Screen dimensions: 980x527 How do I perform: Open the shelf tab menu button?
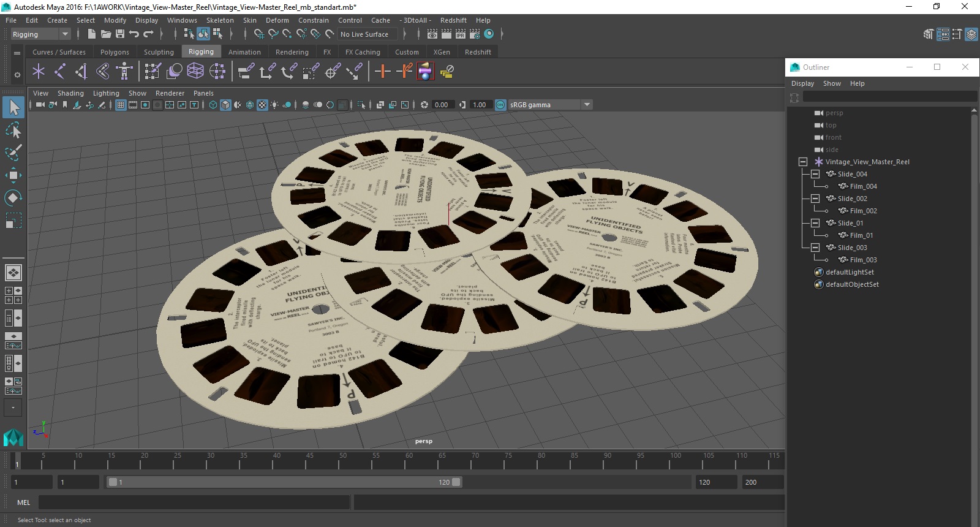point(17,53)
